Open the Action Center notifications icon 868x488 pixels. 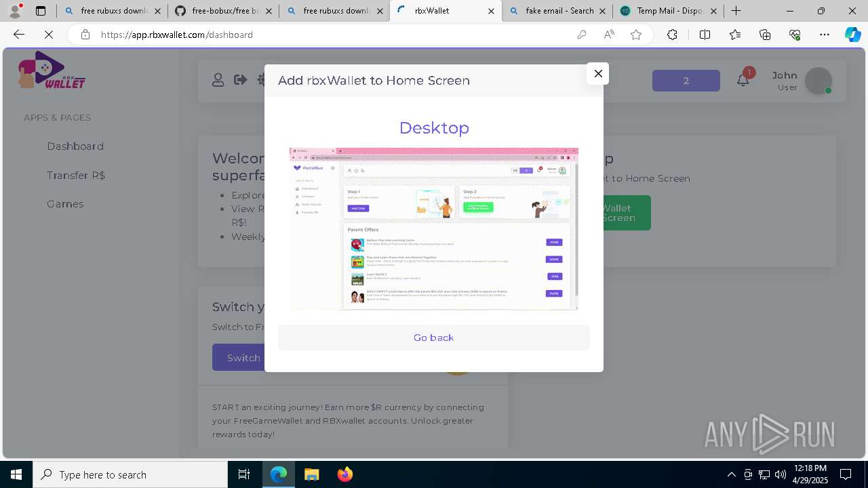(x=846, y=474)
